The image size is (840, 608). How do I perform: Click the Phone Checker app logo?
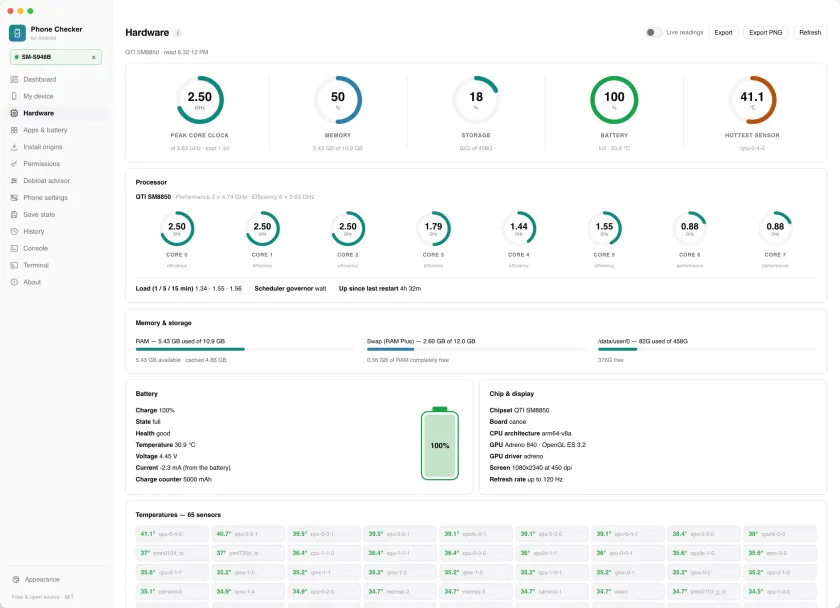click(x=17, y=33)
